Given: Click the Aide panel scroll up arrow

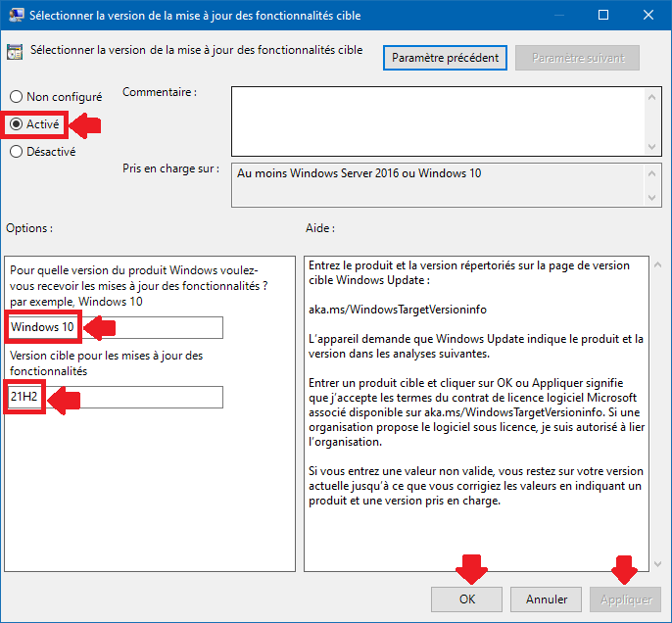Looking at the screenshot, I should 658,265.
